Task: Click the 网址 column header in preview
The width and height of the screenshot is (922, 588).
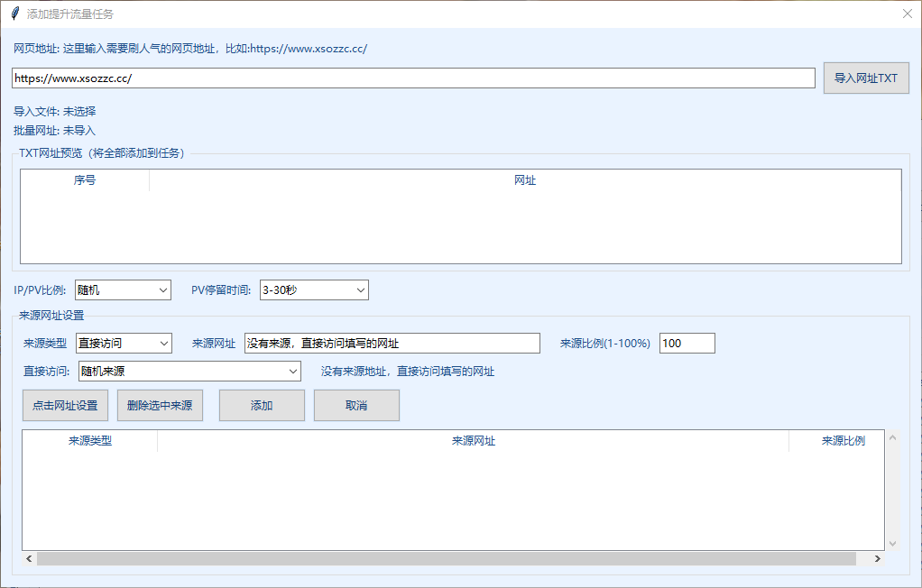Action: pos(525,180)
